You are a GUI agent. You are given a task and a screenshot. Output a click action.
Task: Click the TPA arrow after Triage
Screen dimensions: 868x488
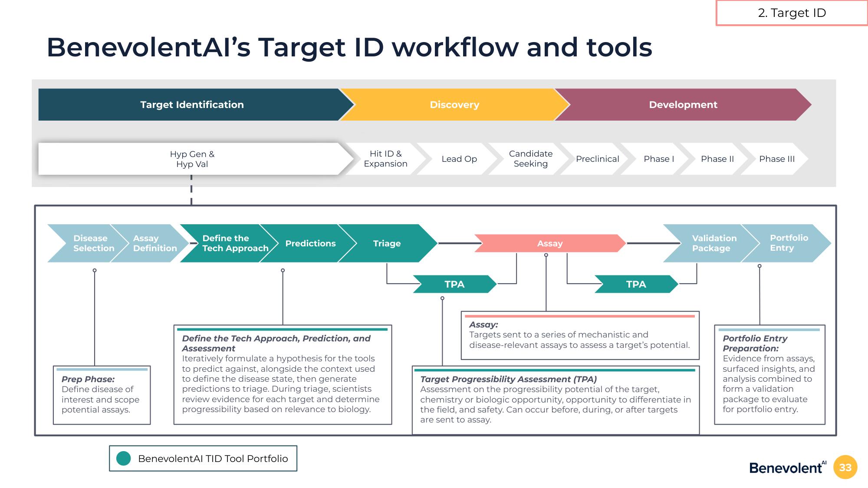pos(454,284)
